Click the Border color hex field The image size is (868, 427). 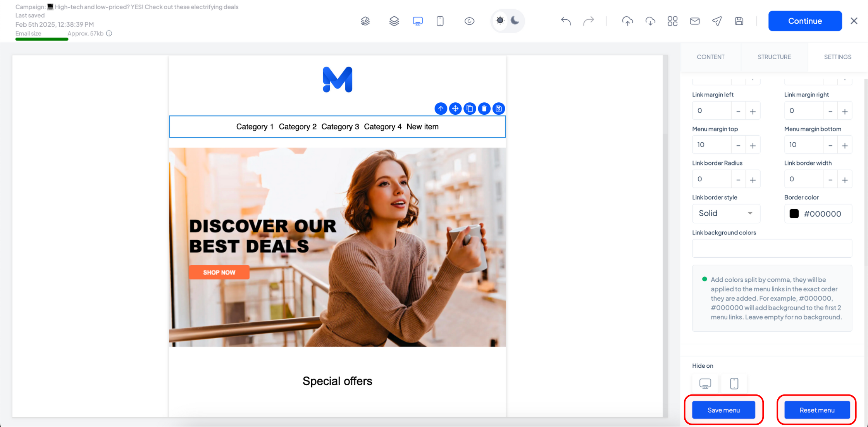(823, 213)
